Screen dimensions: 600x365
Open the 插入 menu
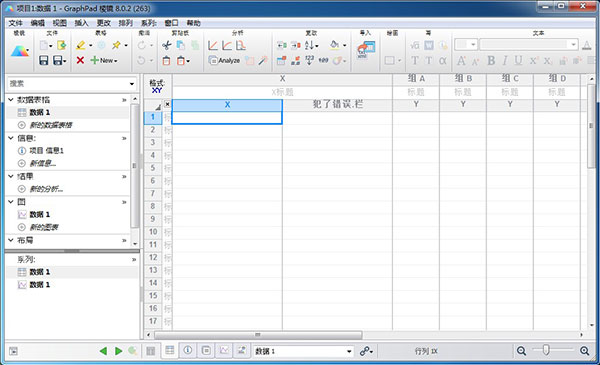(x=81, y=23)
